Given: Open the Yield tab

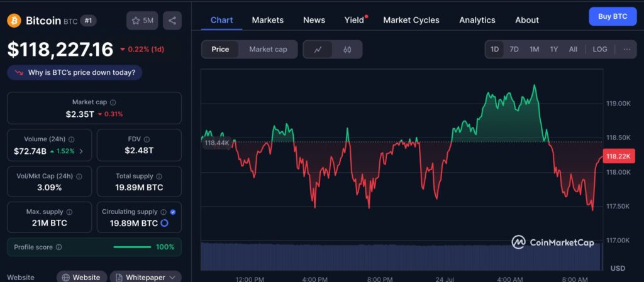Looking at the screenshot, I should pyautogui.click(x=355, y=20).
